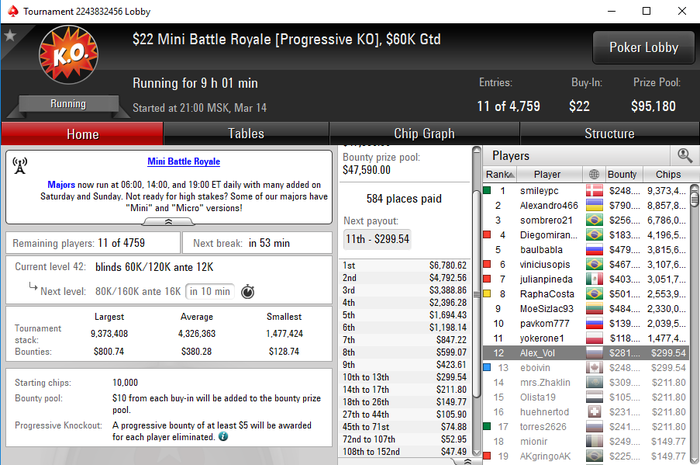Click the Russia flag beside baulbabla
The width and height of the screenshot is (700, 465).
tap(594, 249)
